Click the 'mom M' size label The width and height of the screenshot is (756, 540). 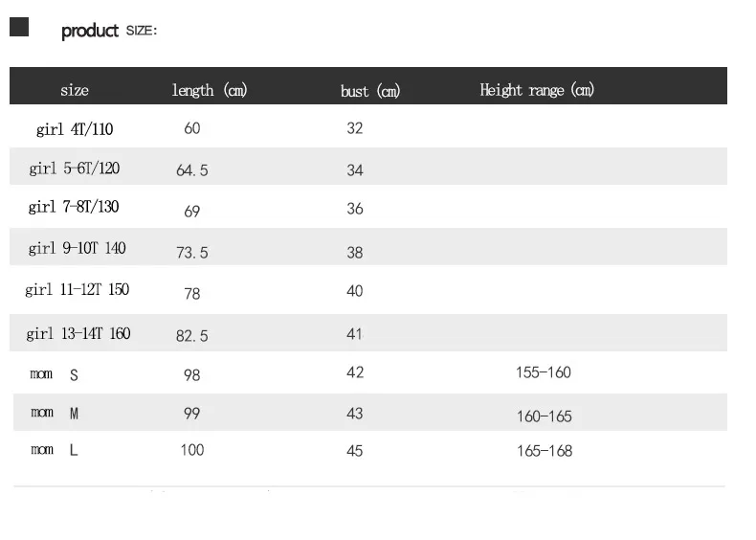55,413
